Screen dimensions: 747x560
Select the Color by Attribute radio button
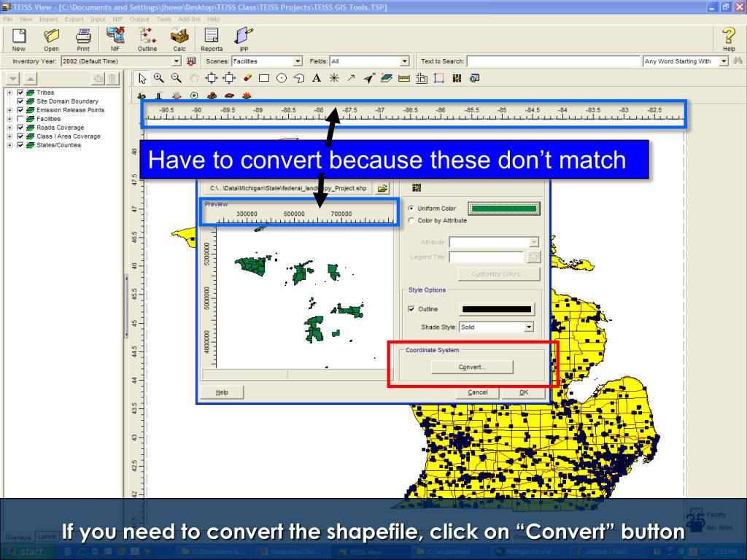click(x=411, y=220)
